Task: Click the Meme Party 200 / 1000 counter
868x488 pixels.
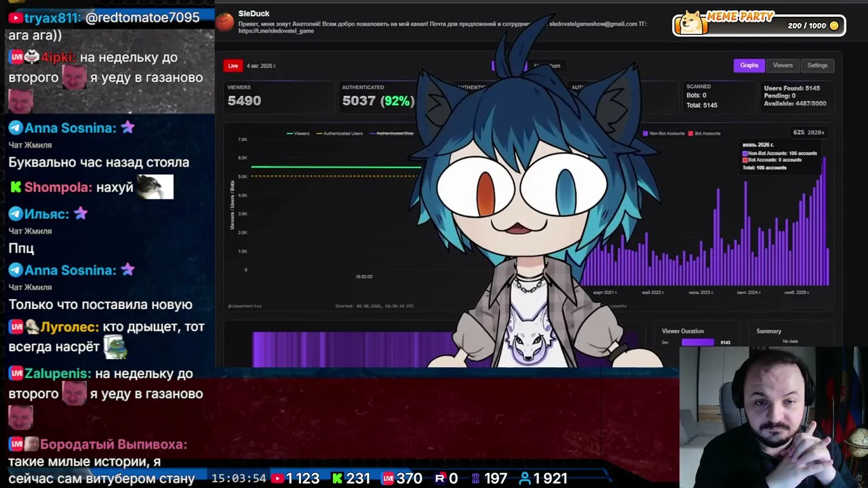Action: point(806,26)
